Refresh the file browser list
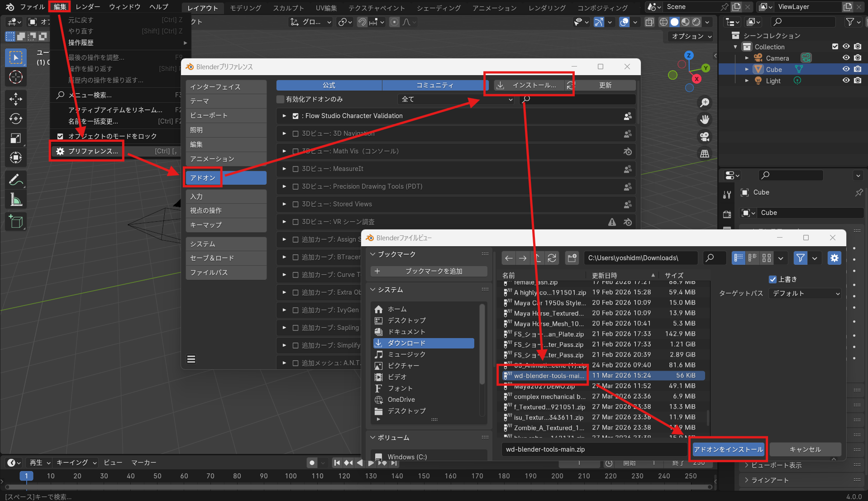Image resolution: width=868 pixels, height=501 pixels. pyautogui.click(x=552, y=258)
